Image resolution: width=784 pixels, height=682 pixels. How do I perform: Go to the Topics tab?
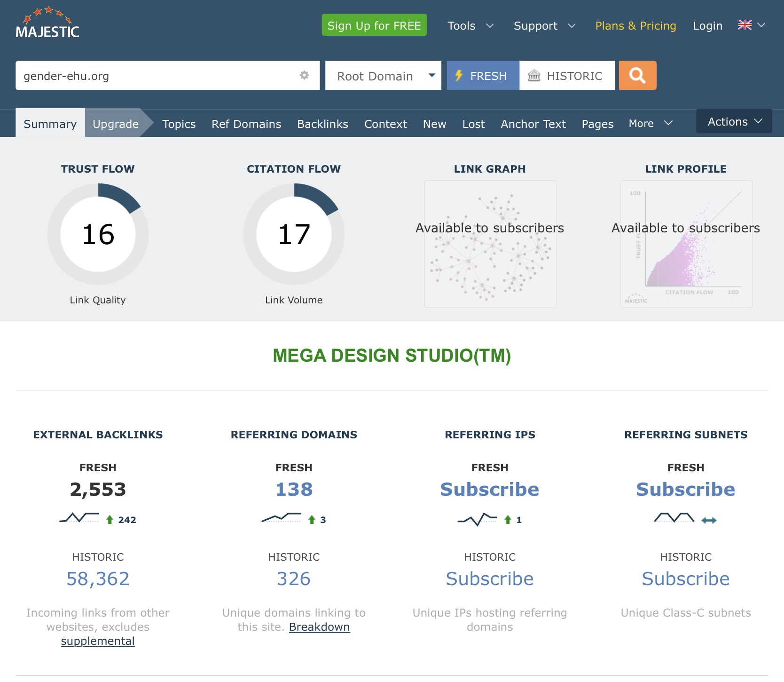coord(179,124)
